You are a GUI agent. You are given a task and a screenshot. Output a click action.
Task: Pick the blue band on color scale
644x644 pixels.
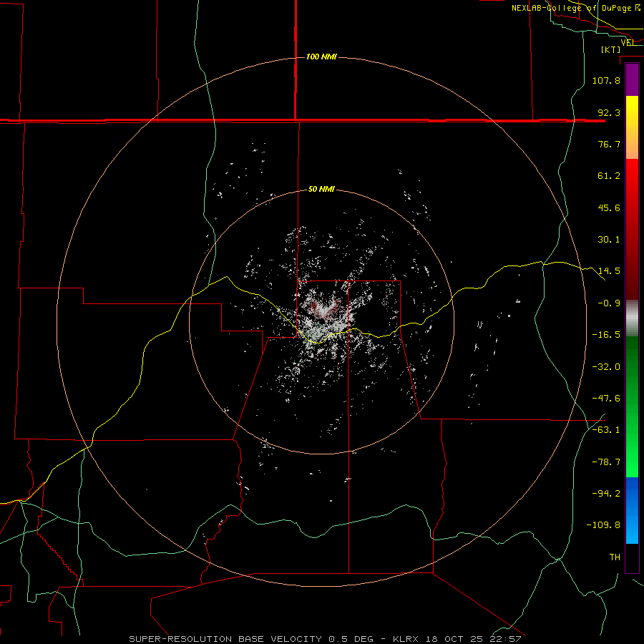(x=632, y=510)
